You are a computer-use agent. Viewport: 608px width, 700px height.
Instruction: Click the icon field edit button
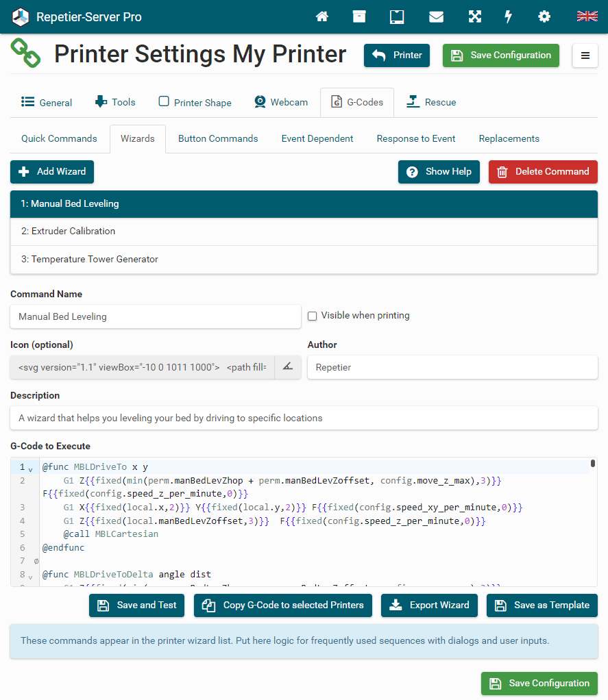[x=288, y=367]
